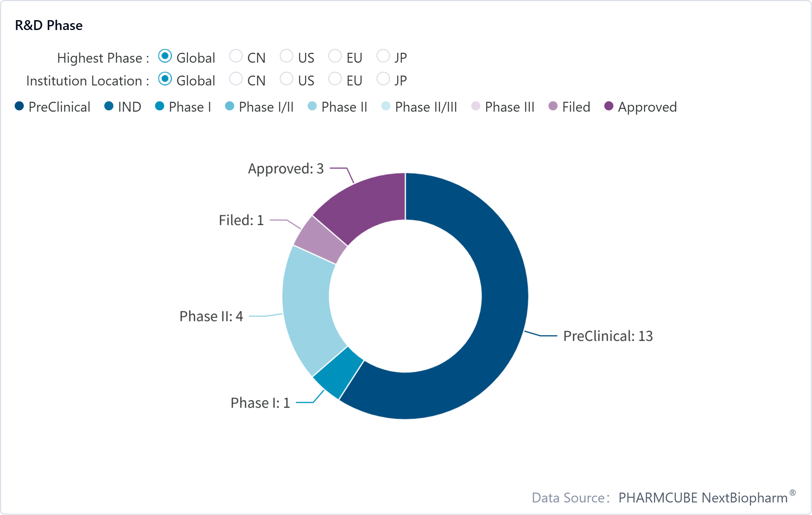Toggle Phase II/III legend marker

point(386,106)
